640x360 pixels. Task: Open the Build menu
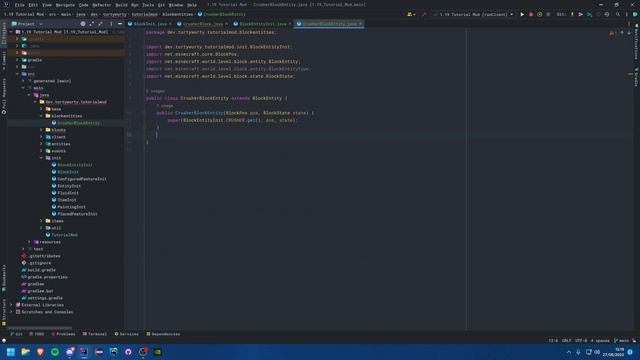coord(121,5)
